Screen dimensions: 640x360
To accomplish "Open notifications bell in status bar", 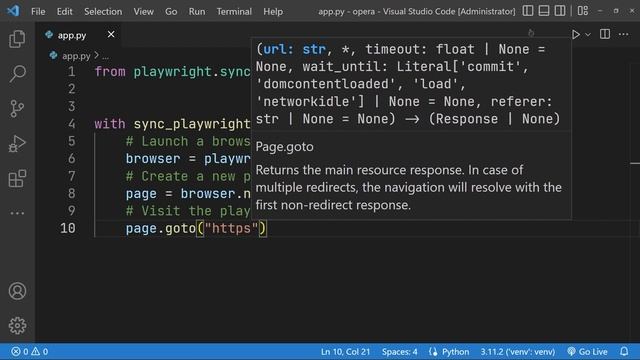I will pyautogui.click(x=624, y=351).
